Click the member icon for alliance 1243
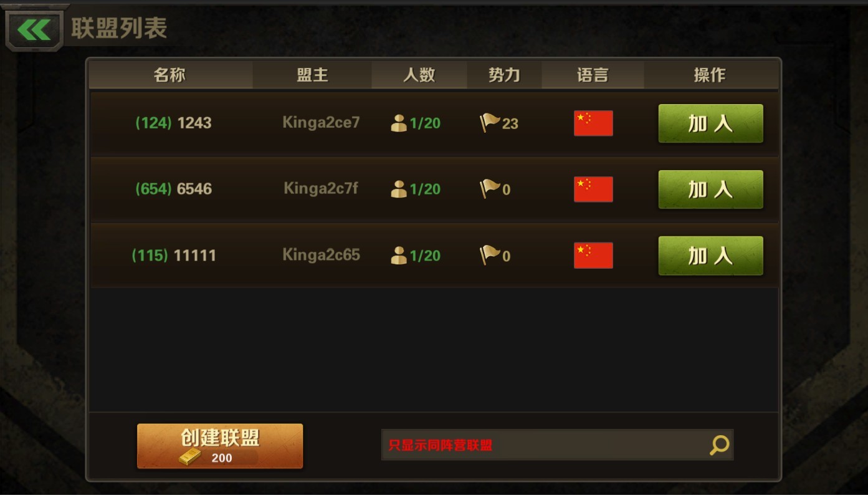Image resolution: width=868 pixels, height=495 pixels. point(399,123)
